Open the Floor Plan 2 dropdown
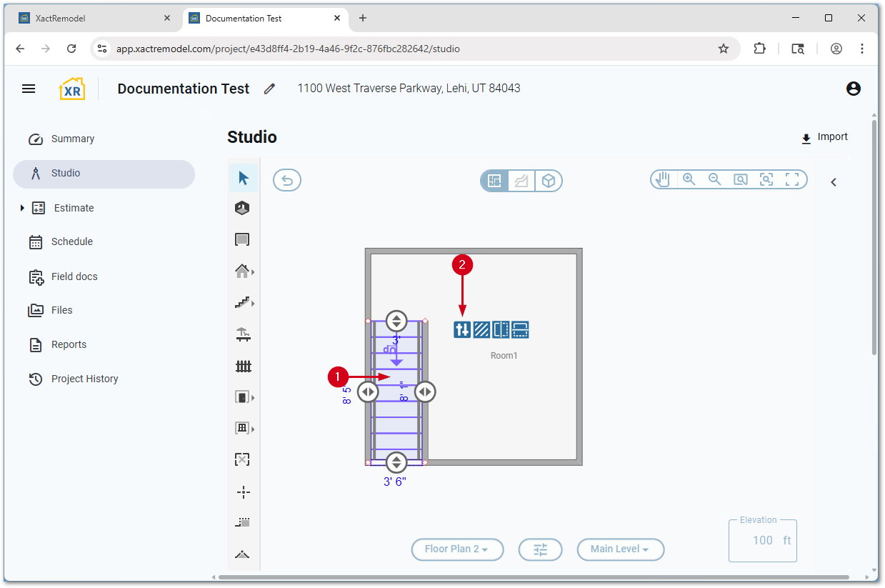 coord(457,549)
